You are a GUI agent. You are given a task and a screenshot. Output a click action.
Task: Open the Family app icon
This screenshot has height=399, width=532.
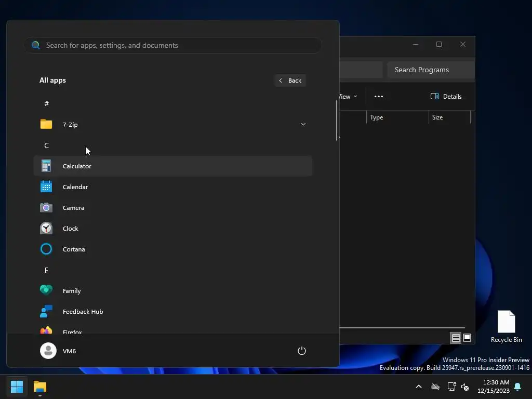click(x=46, y=290)
